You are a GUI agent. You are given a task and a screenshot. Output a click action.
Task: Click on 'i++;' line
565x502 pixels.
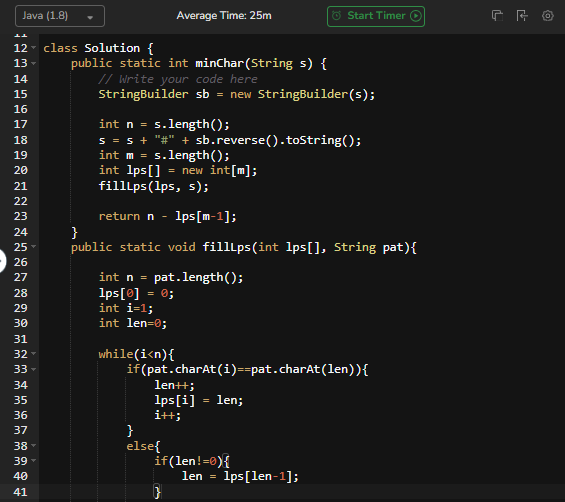point(168,416)
